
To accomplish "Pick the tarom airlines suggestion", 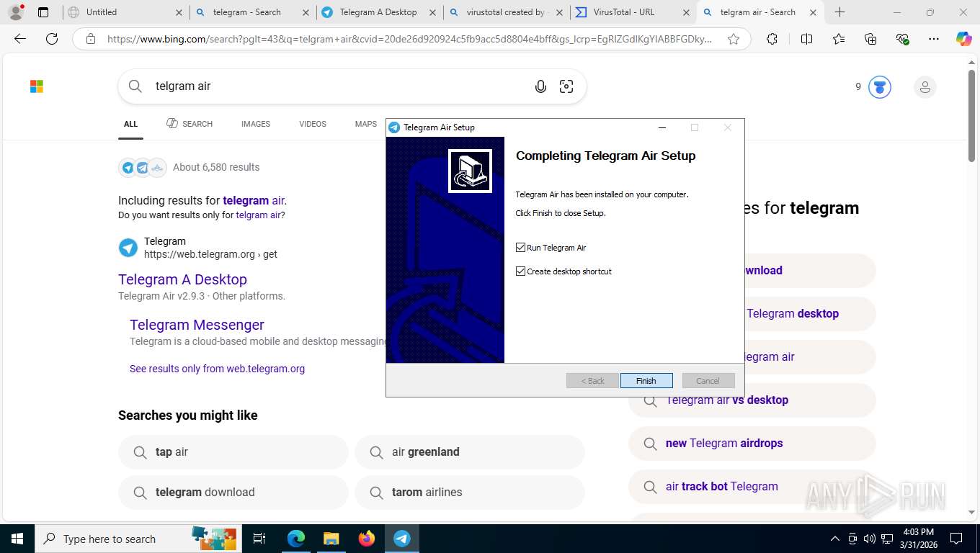I will (469, 493).
